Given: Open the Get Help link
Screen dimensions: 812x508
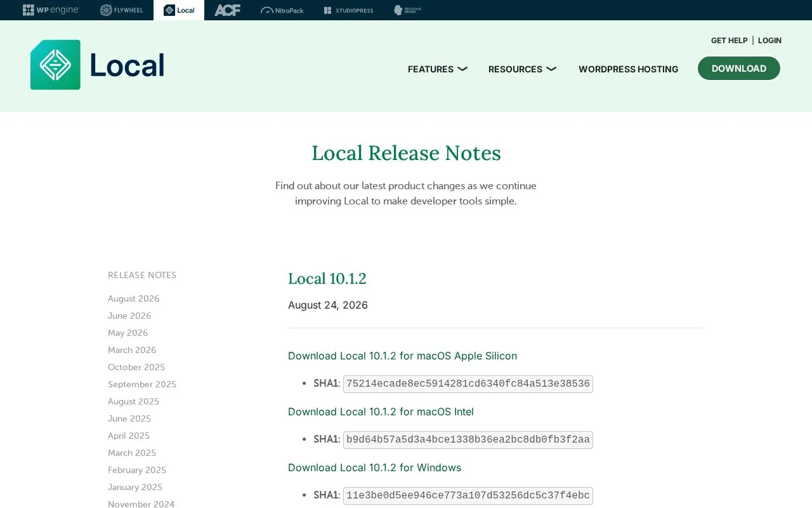Looking at the screenshot, I should 729,41.
